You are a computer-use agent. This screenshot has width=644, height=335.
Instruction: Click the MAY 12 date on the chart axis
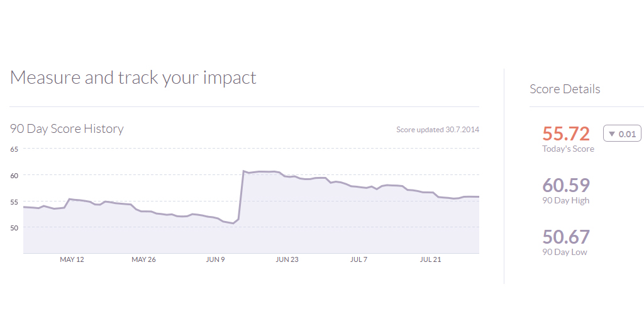pos(72,259)
